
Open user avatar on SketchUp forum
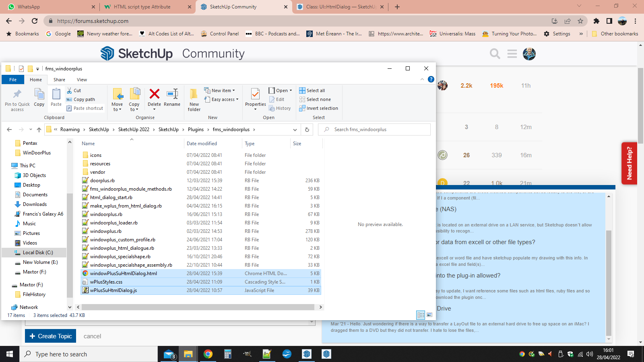(529, 53)
